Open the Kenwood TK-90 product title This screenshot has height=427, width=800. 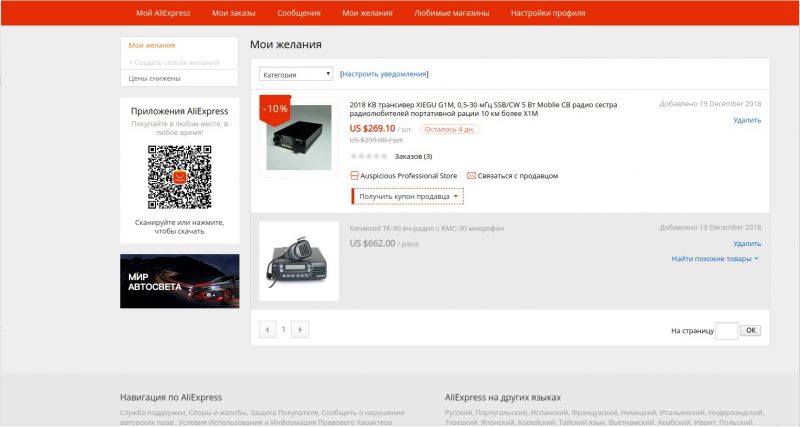click(427, 229)
